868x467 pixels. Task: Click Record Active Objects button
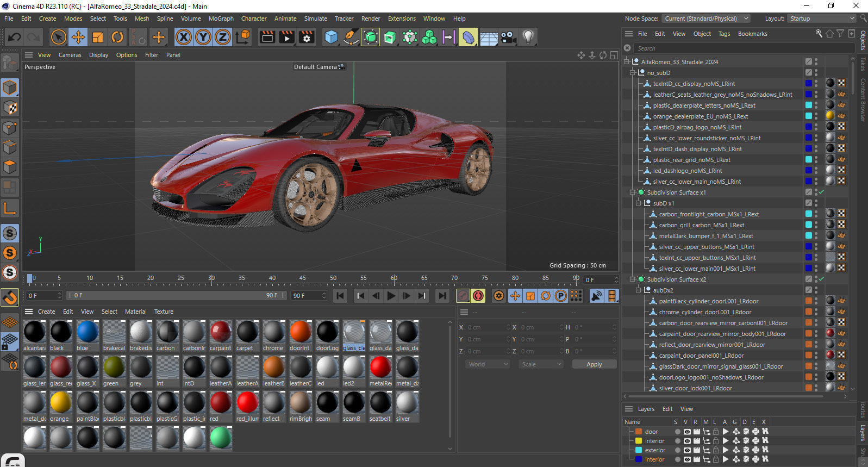coord(463,296)
